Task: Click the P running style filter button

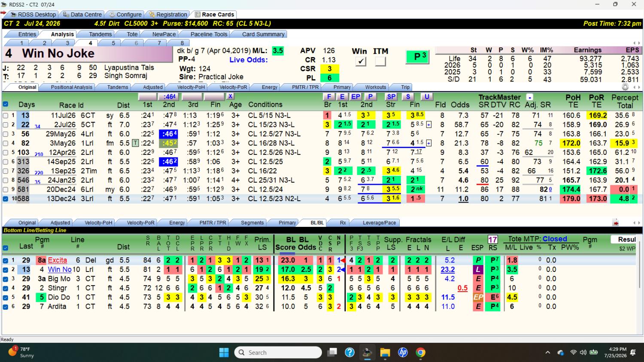Action: [370, 97]
